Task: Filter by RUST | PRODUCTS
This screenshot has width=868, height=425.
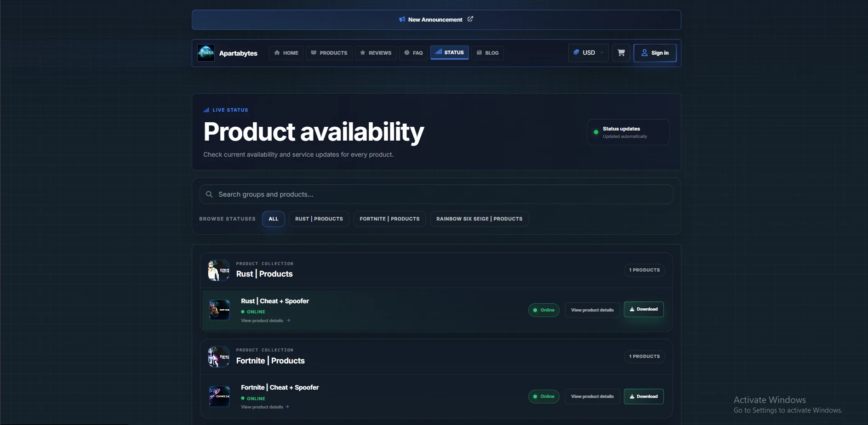Action: click(319, 219)
